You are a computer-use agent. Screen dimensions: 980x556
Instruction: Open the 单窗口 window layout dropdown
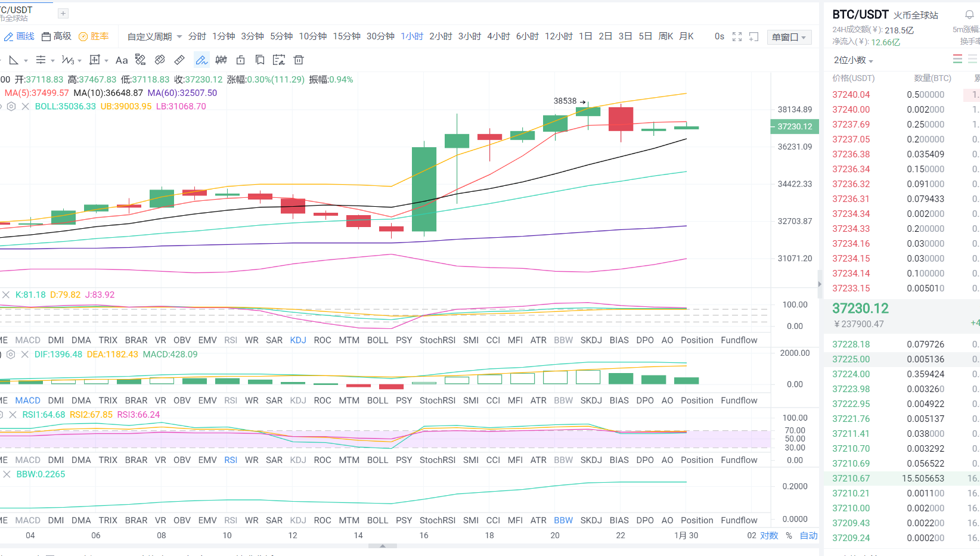point(789,37)
